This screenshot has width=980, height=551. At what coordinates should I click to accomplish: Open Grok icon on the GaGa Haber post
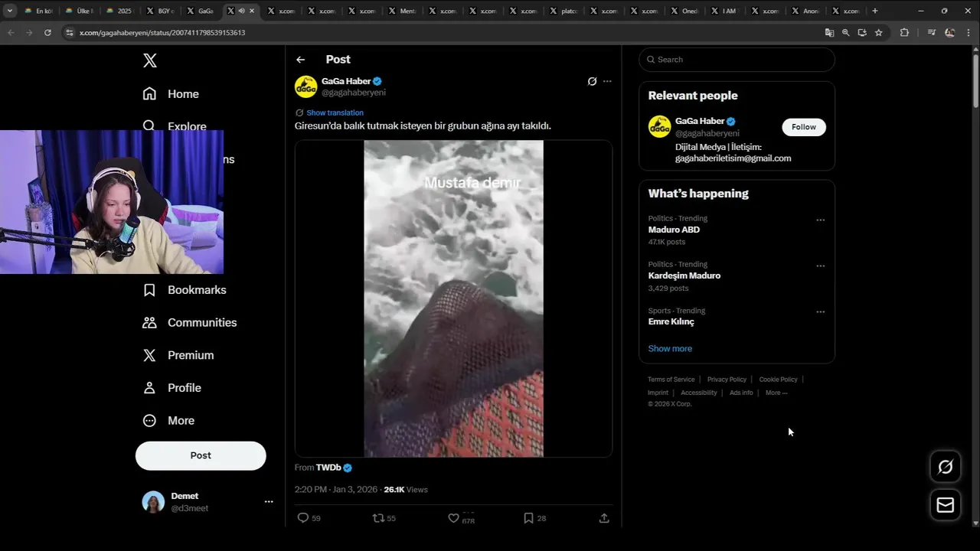point(592,81)
